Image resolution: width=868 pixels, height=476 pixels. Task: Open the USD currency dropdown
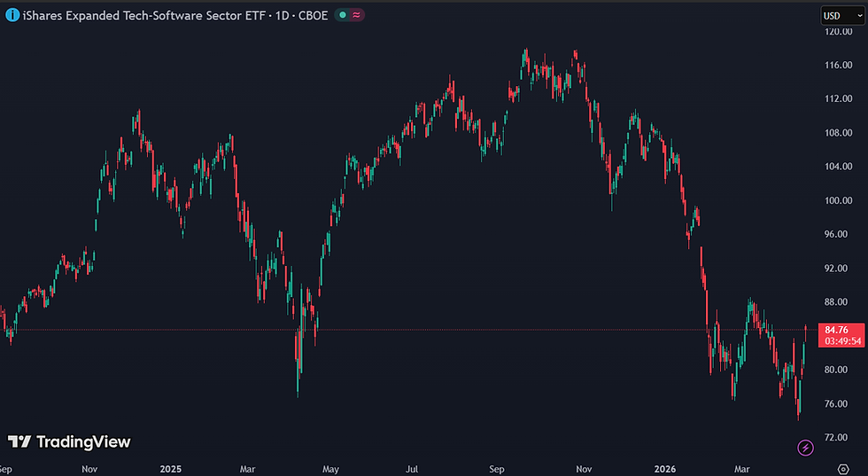(841, 16)
